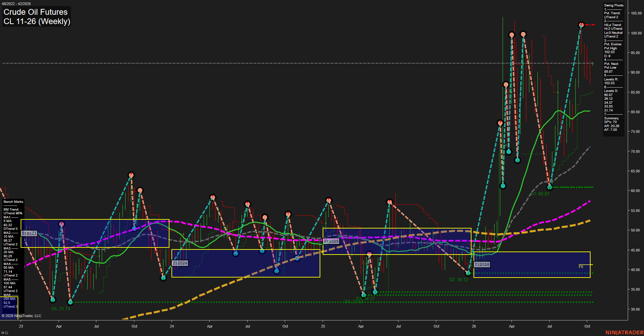Click the UTrend 96% benchmark value
644x336 pixels.
13,213
